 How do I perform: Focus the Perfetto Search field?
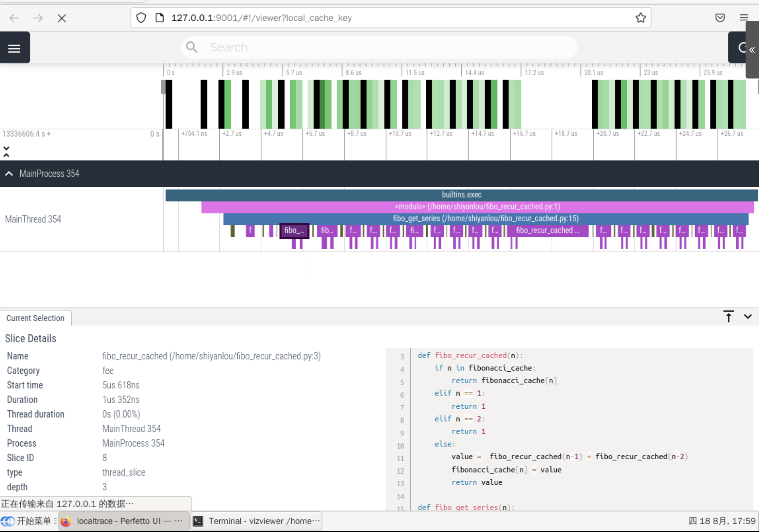tap(379, 47)
